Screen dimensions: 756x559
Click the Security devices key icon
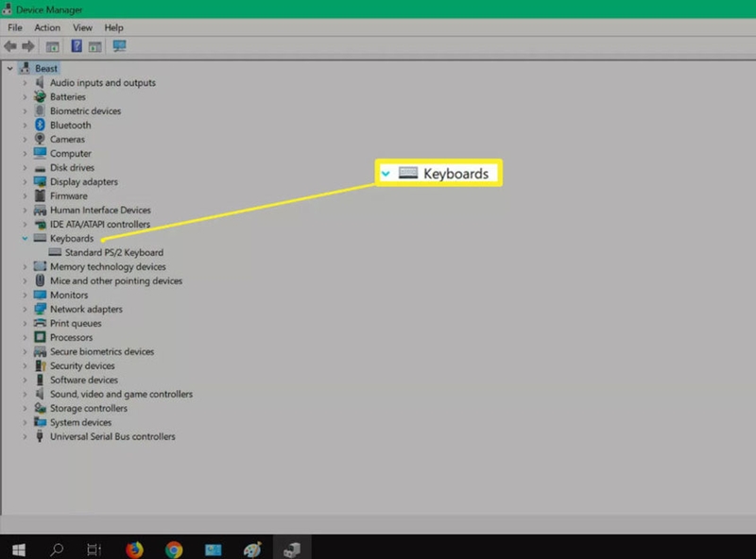click(x=40, y=365)
